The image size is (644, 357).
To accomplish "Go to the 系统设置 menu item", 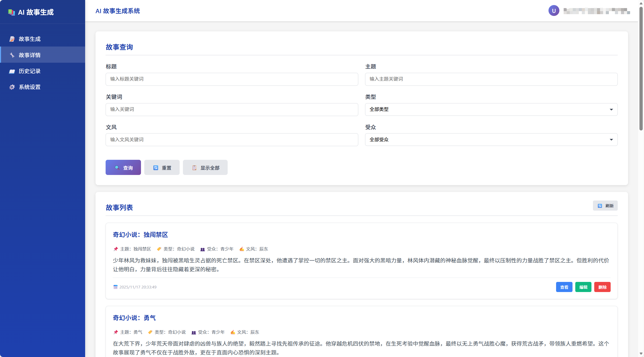I will 30,87.
